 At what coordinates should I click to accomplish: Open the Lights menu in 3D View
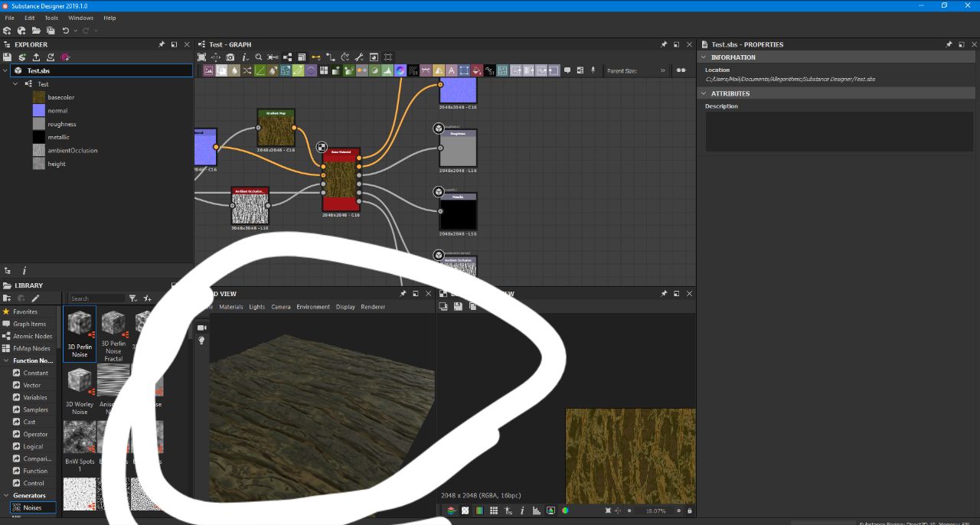coord(257,307)
